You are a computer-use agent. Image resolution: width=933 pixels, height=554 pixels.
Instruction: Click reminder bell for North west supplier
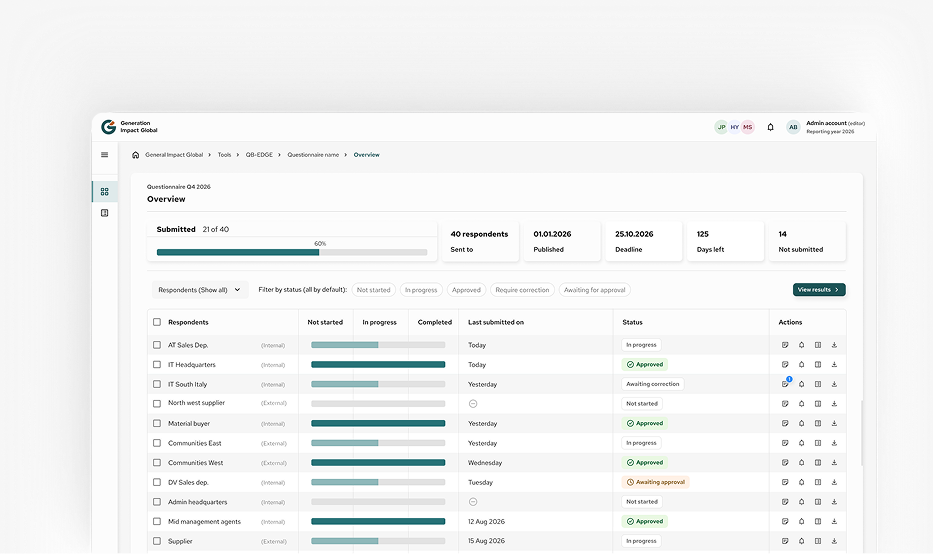coord(801,404)
